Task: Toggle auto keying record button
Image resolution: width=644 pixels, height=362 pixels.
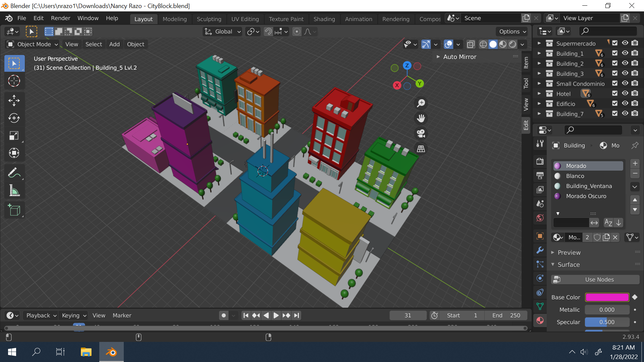Action: tap(224, 315)
